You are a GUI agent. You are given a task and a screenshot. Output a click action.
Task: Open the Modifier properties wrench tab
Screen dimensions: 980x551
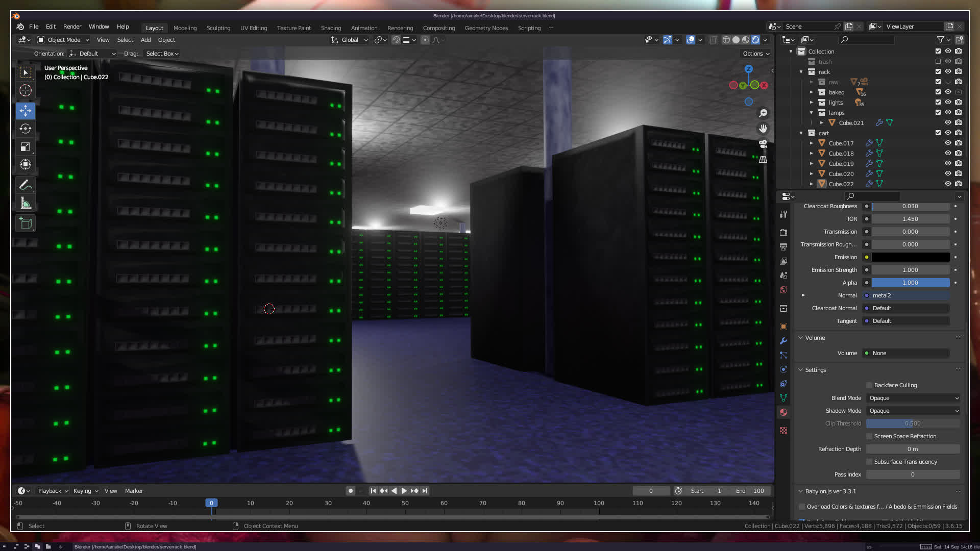point(783,341)
